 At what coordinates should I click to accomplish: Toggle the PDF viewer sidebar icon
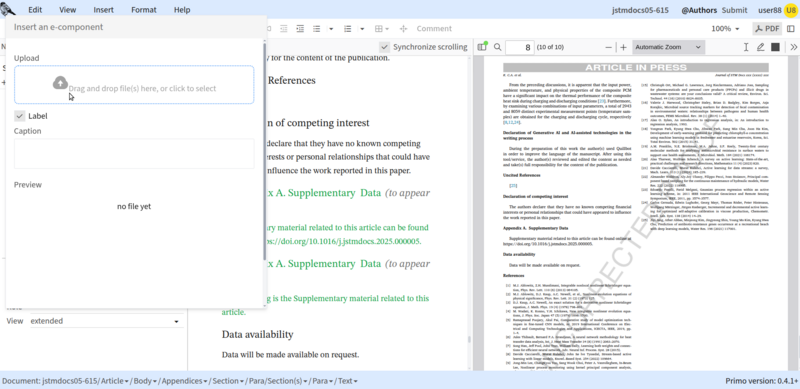482,47
